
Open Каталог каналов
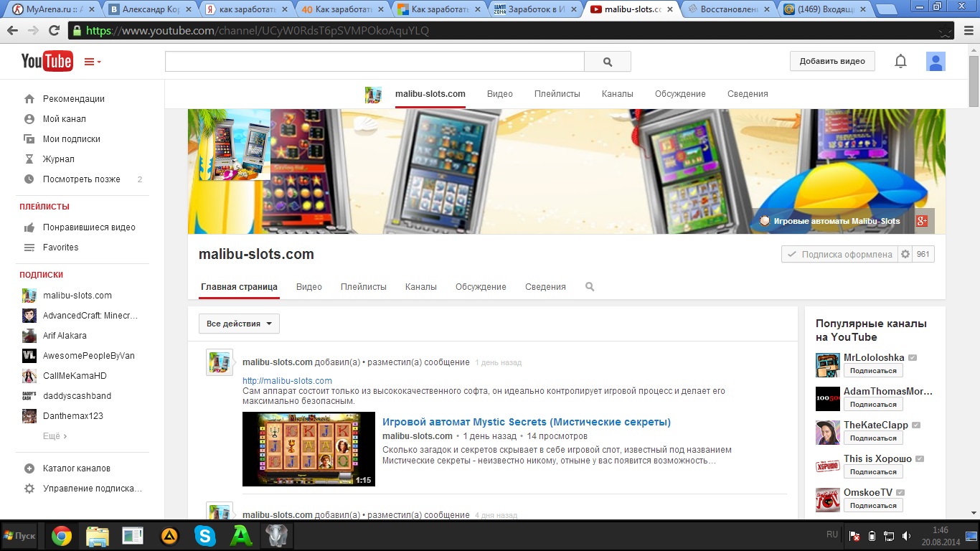point(76,468)
